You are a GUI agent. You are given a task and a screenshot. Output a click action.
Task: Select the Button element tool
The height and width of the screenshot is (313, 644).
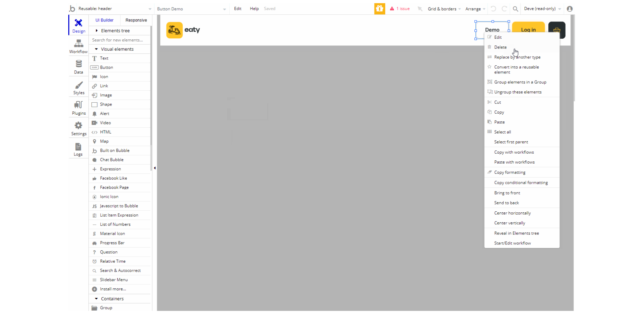click(120, 67)
